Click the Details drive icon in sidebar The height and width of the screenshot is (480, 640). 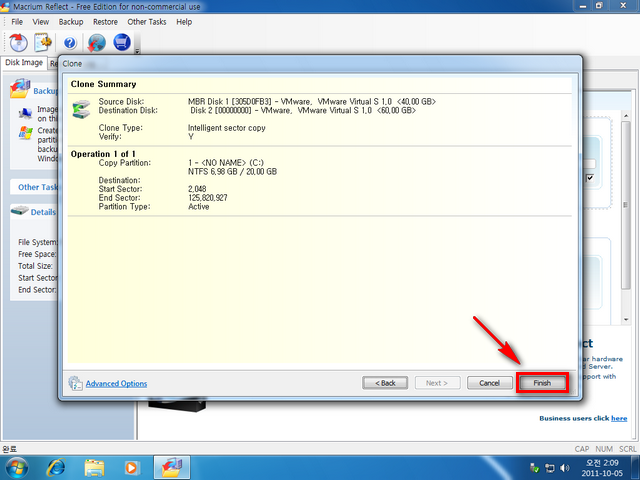click(x=20, y=211)
